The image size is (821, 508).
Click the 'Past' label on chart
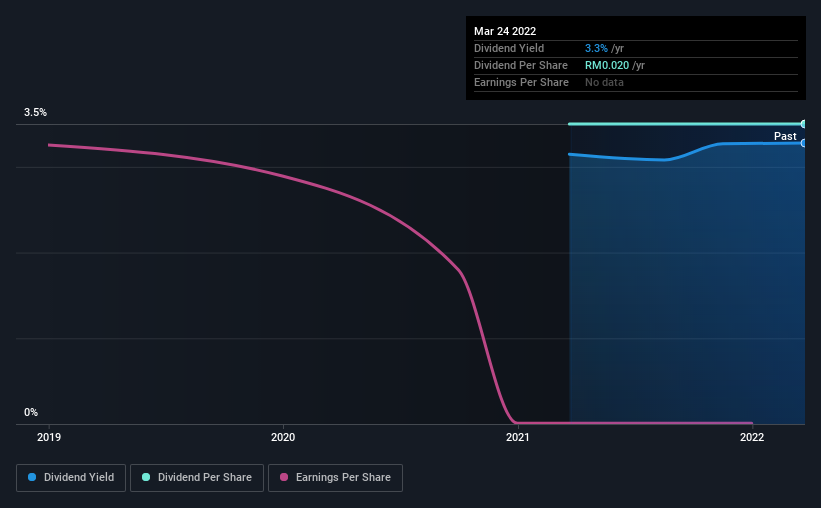pos(785,136)
